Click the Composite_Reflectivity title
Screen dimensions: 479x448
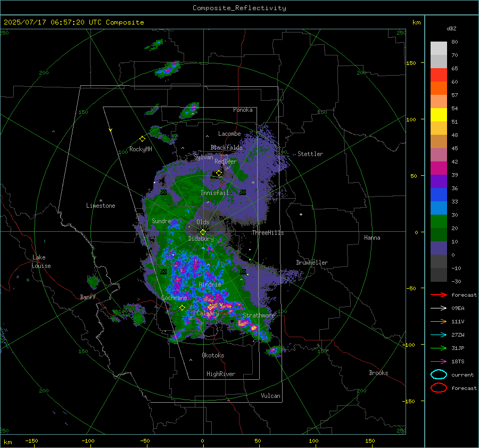pyautogui.click(x=240, y=8)
